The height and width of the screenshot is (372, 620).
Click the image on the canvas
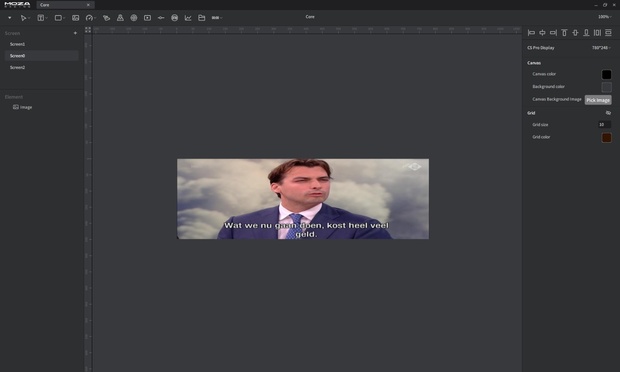pos(303,199)
